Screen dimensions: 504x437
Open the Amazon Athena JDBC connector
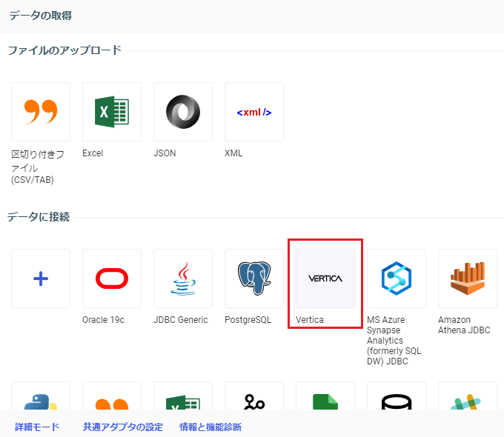pos(468,278)
